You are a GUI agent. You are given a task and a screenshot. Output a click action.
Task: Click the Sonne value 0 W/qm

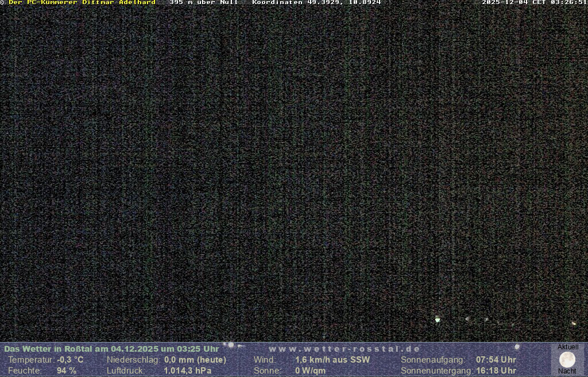tap(310, 371)
